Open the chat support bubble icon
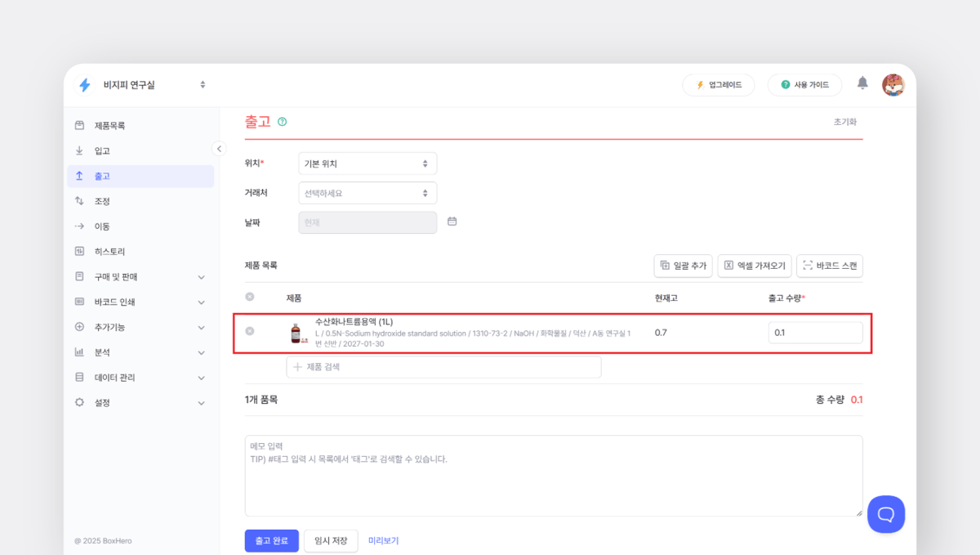The image size is (980, 555). click(886, 514)
